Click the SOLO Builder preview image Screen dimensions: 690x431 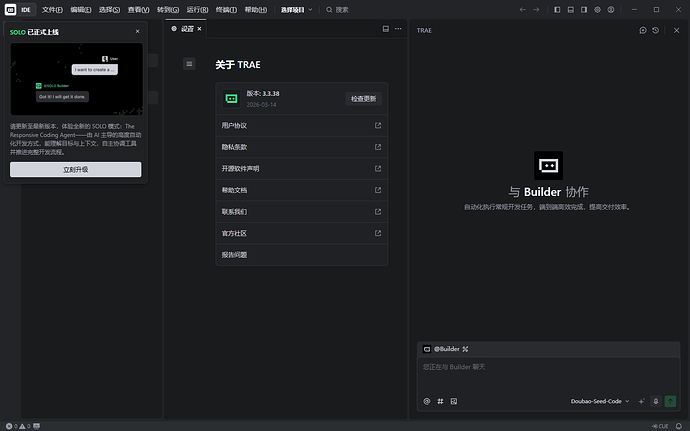pos(77,79)
